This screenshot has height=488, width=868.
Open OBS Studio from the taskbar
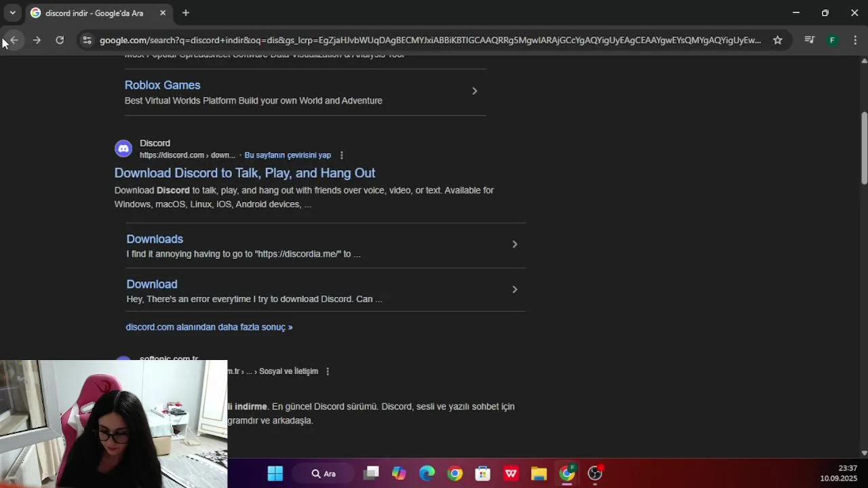(x=595, y=473)
